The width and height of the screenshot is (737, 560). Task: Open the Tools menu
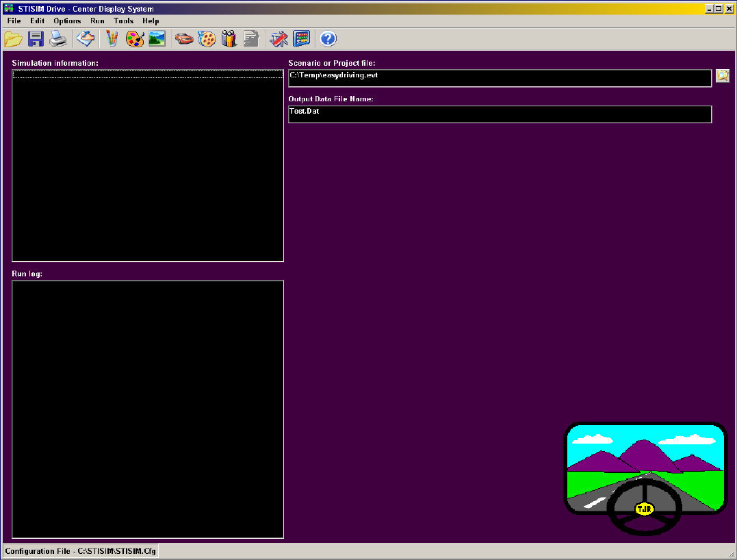point(124,21)
